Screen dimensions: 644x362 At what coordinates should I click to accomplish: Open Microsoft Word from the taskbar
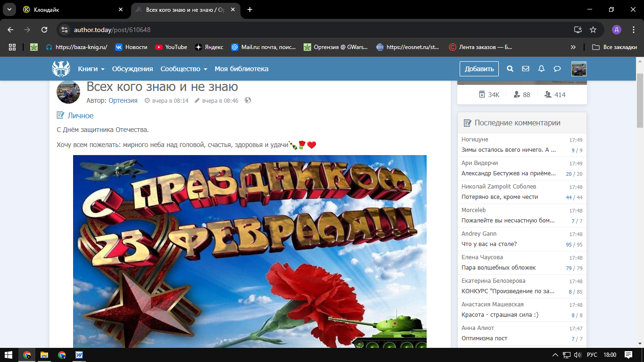[x=79, y=355]
